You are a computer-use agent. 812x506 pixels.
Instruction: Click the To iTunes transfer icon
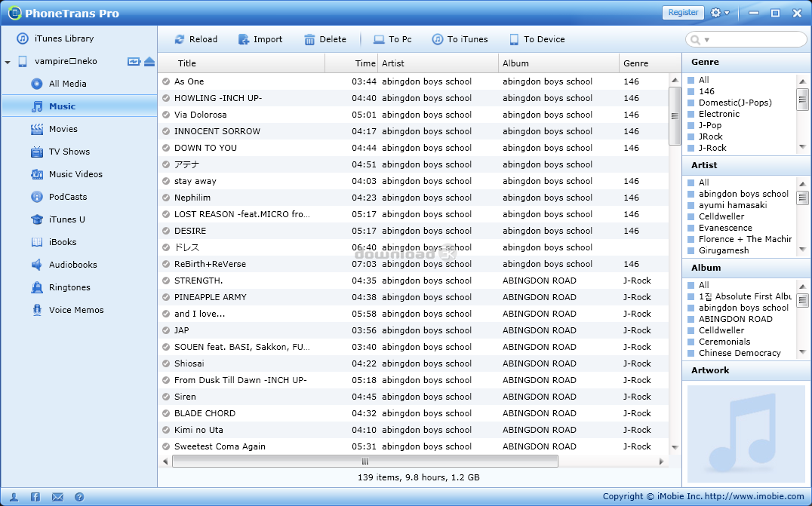[438, 39]
